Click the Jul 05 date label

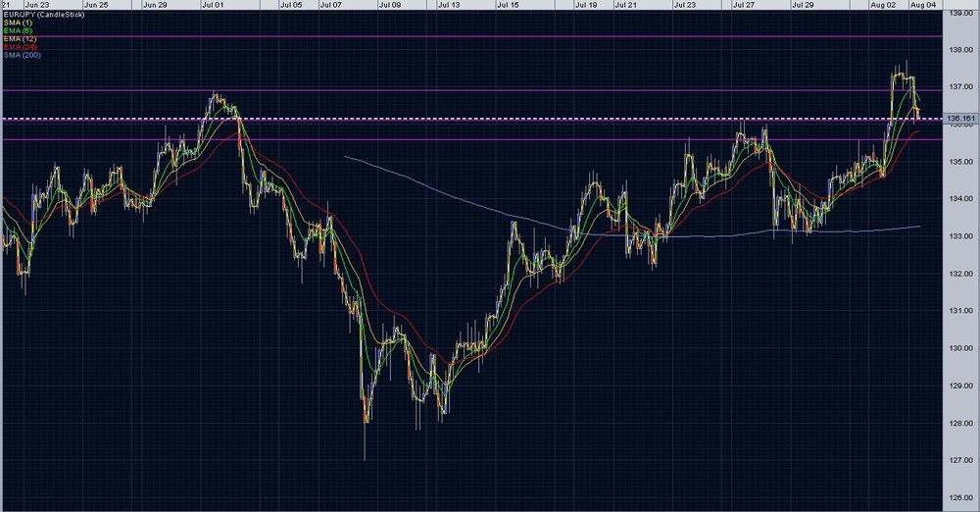291,4
